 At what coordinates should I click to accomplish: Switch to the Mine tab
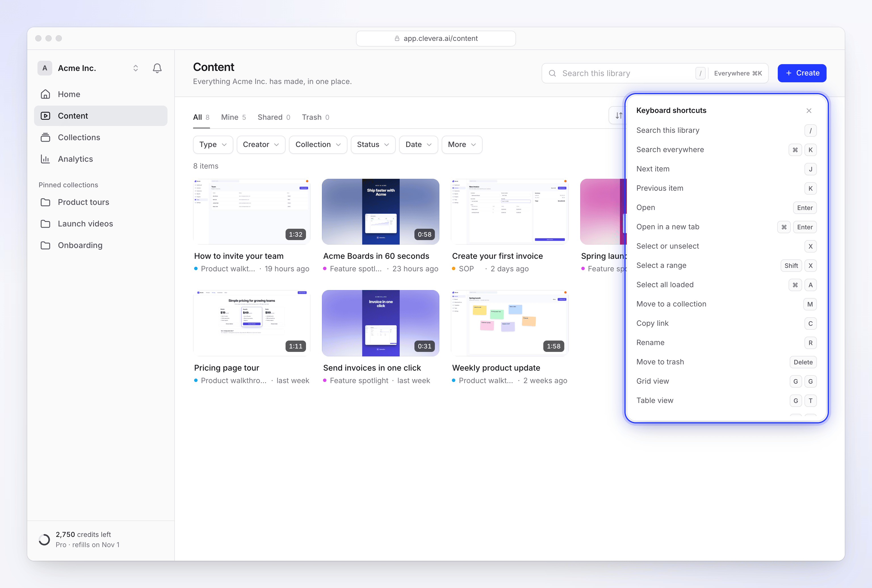pos(233,117)
